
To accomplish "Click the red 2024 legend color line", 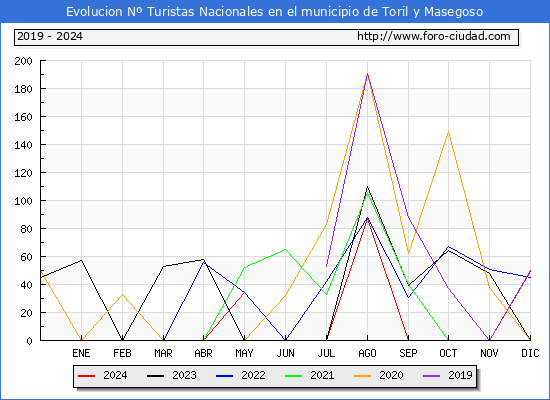I will tap(86, 376).
